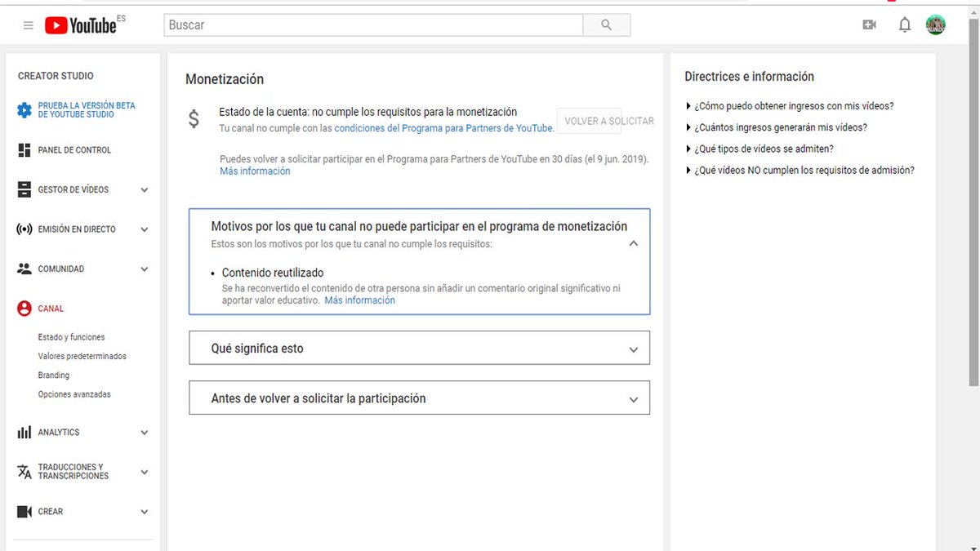
Task: Click Más información for Contenido reutilizado
Action: click(x=359, y=300)
